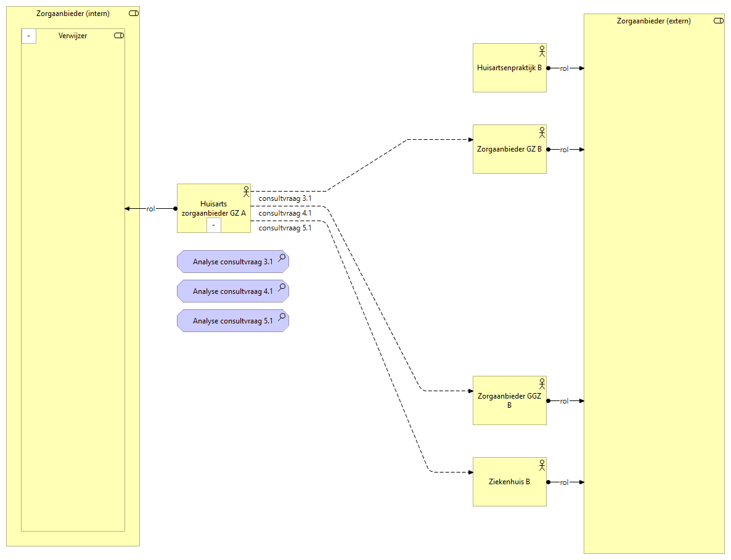Click the role icon of Zorgaanbieder (intern)
This screenshot has width=731, height=560.
pos(134,14)
